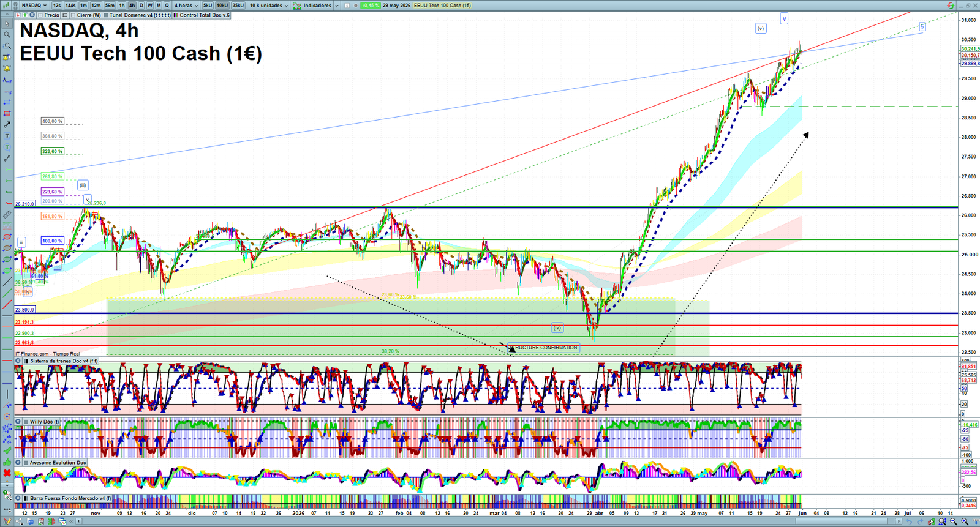The width and height of the screenshot is (980, 527).
Task: Select the black arrow drawing tool
Action: [7, 124]
